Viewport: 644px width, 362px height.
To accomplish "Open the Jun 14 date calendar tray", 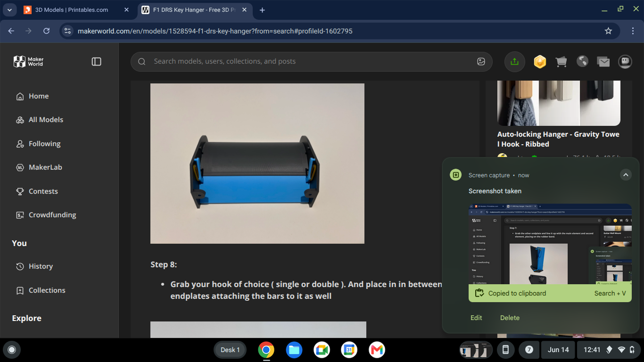I will click(558, 350).
